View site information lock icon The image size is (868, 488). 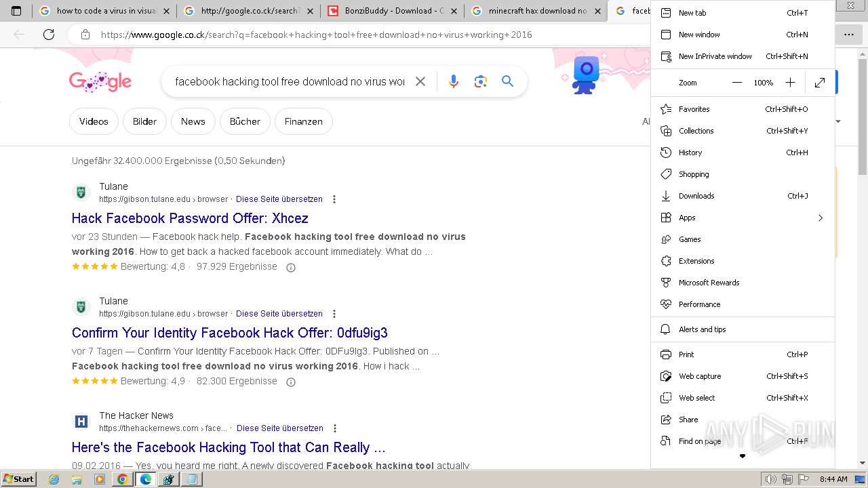pos(85,35)
